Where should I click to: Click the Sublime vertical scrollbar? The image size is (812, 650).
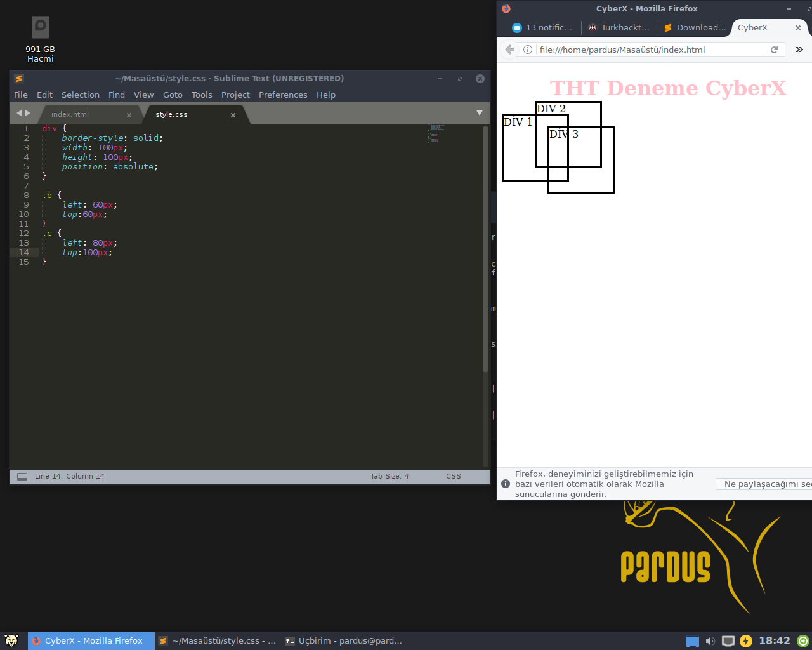coord(485,249)
